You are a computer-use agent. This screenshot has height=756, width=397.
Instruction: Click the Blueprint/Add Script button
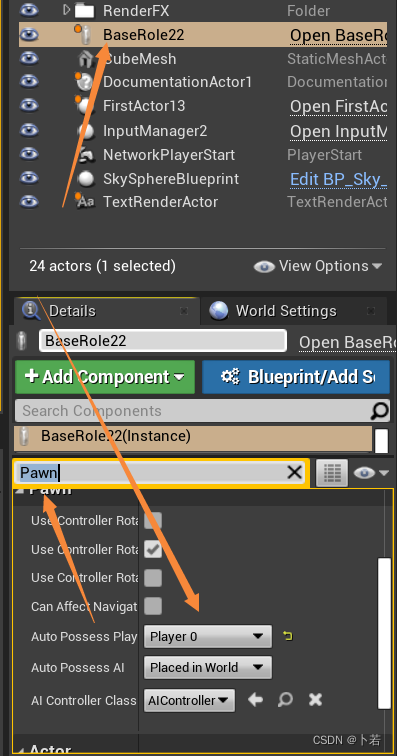click(295, 377)
